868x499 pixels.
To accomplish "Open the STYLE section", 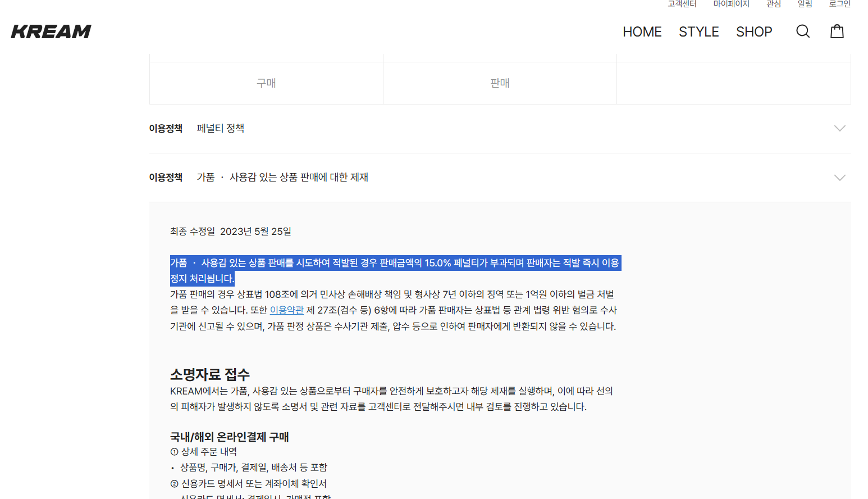I will point(698,31).
